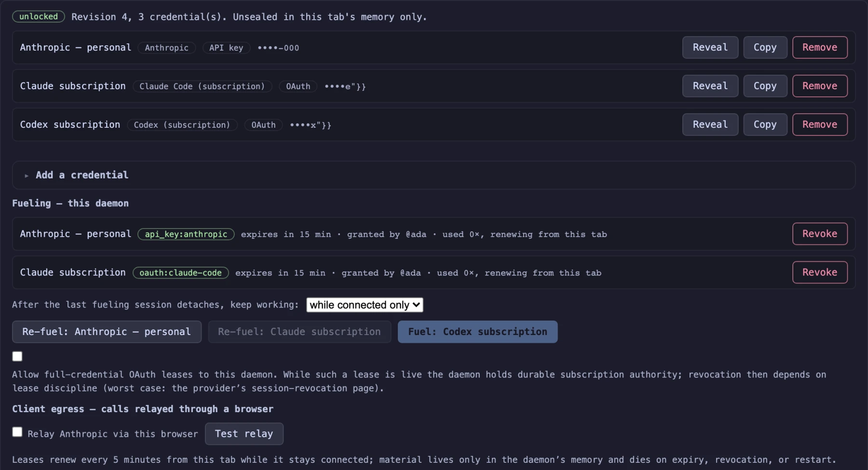This screenshot has width=868, height=470.
Task: Click the OAuth tag in Codex subscription row
Action: click(263, 125)
